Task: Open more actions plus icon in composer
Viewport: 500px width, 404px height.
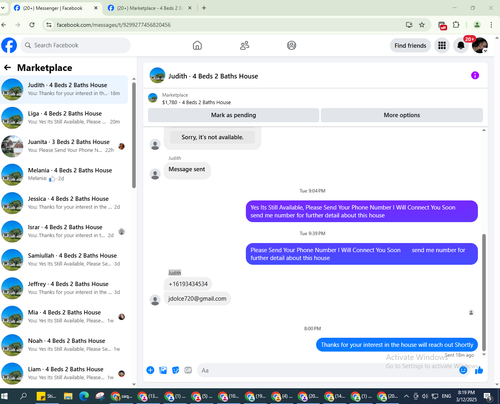Action: (150, 370)
